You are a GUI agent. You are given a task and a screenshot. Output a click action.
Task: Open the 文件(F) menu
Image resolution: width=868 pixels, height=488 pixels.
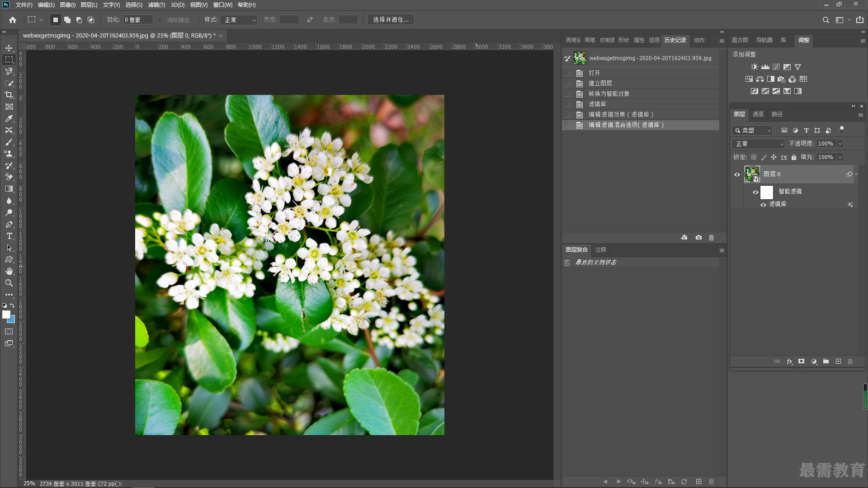[24, 5]
